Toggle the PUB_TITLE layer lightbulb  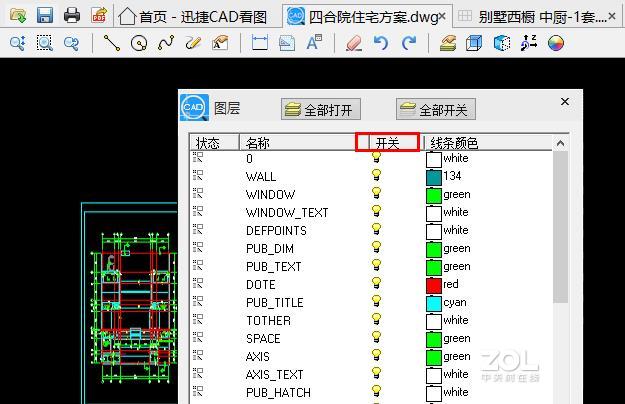pos(376,301)
